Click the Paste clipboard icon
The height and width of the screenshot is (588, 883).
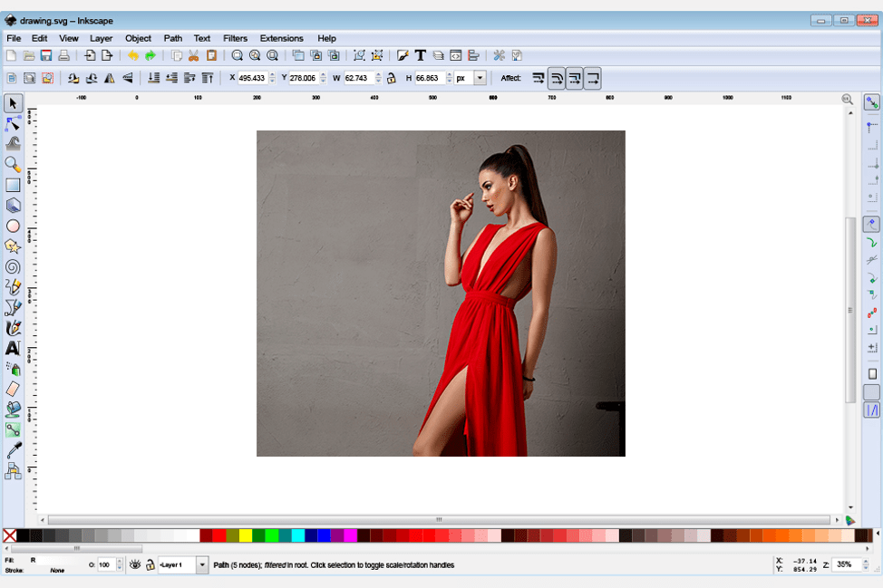(x=211, y=55)
